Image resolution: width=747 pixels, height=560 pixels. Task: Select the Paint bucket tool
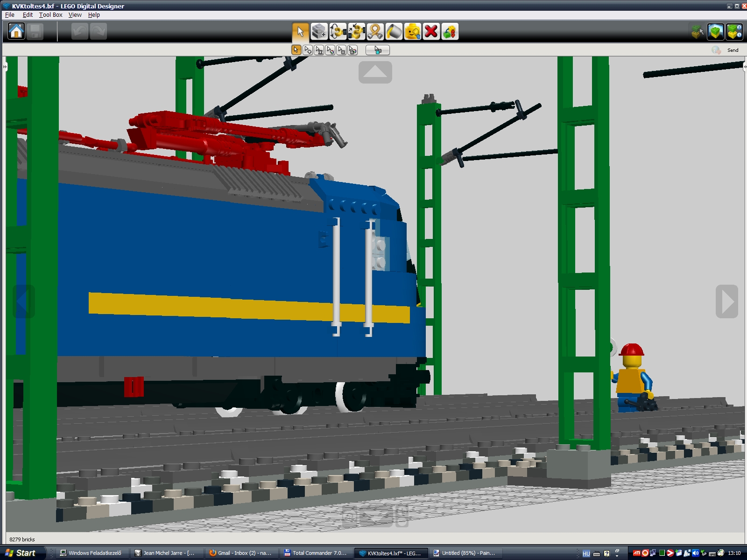(394, 31)
